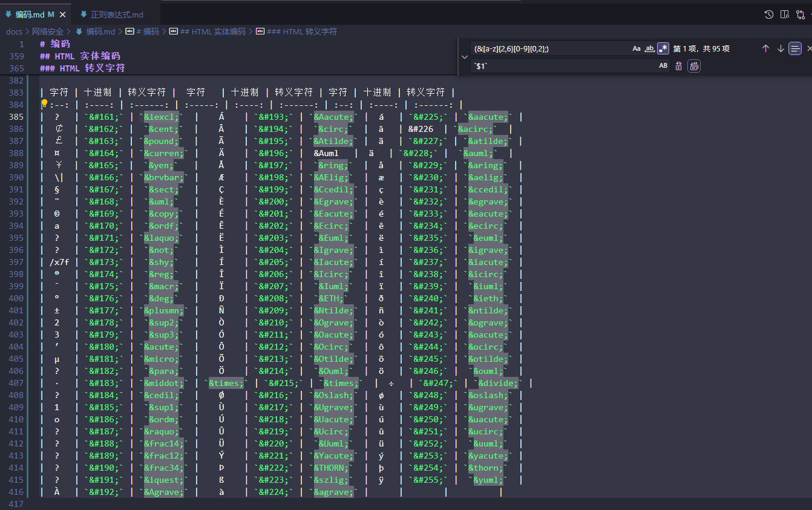Click the `&Ntilde;` entity cell
Screen dimensions: 812x510
334,310
